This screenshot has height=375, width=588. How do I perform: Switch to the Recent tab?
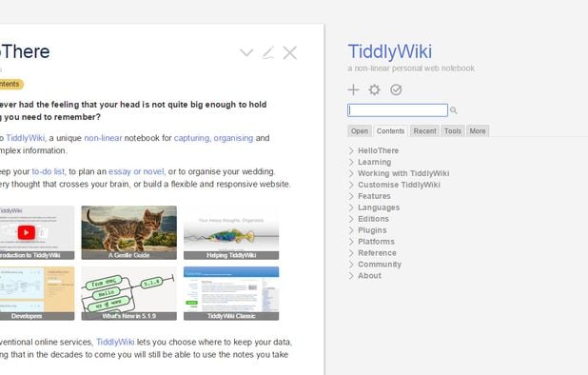[x=424, y=131]
